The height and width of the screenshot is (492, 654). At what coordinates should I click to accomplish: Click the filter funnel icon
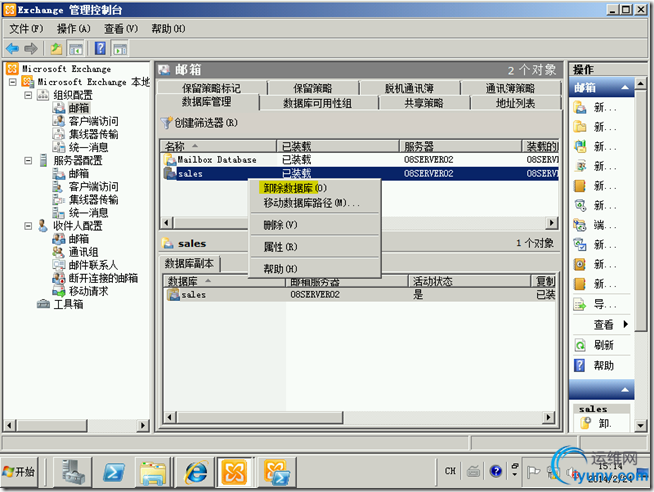[166, 123]
